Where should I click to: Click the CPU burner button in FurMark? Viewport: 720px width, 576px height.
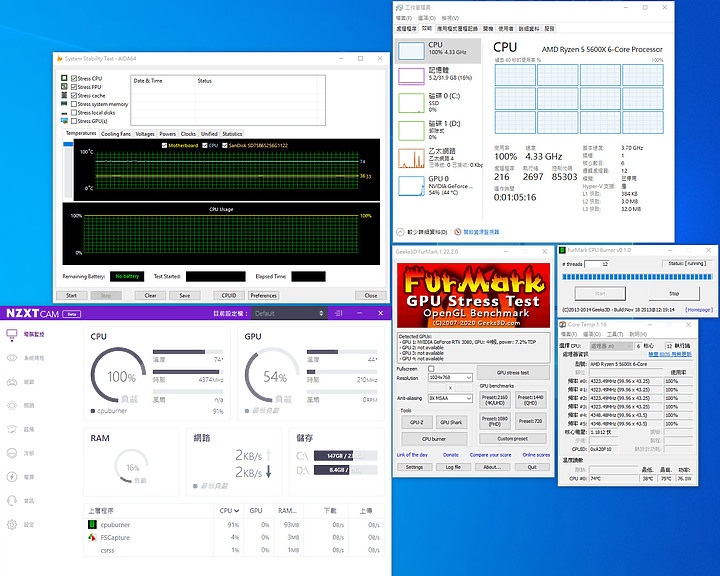[x=434, y=439]
